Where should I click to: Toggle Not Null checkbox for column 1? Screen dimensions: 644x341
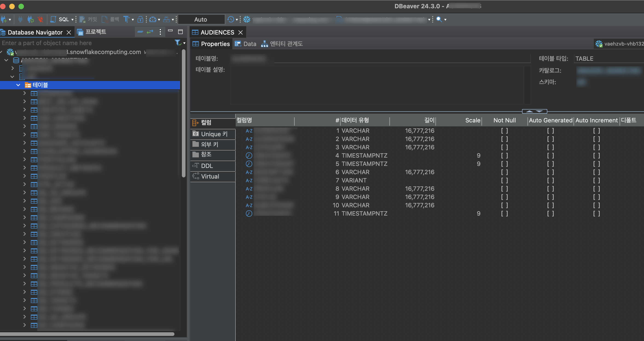504,131
